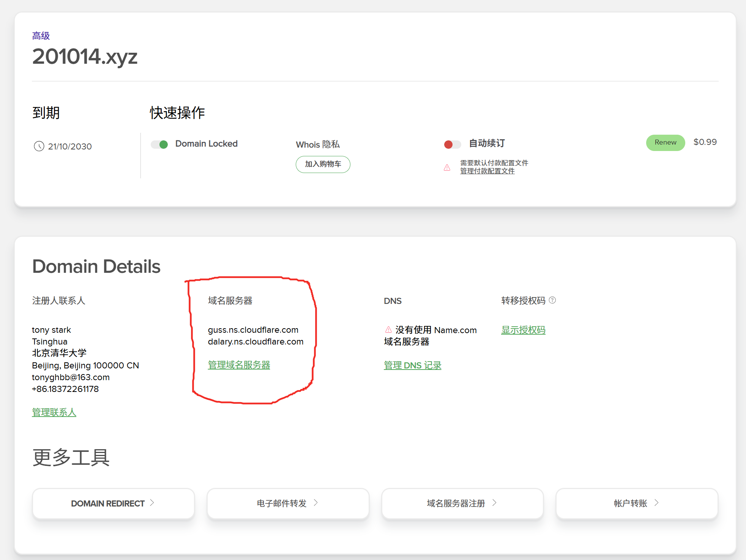Image resolution: width=746 pixels, height=560 pixels.
Task: Click the 高级 link above domain name
Action: pyautogui.click(x=41, y=36)
